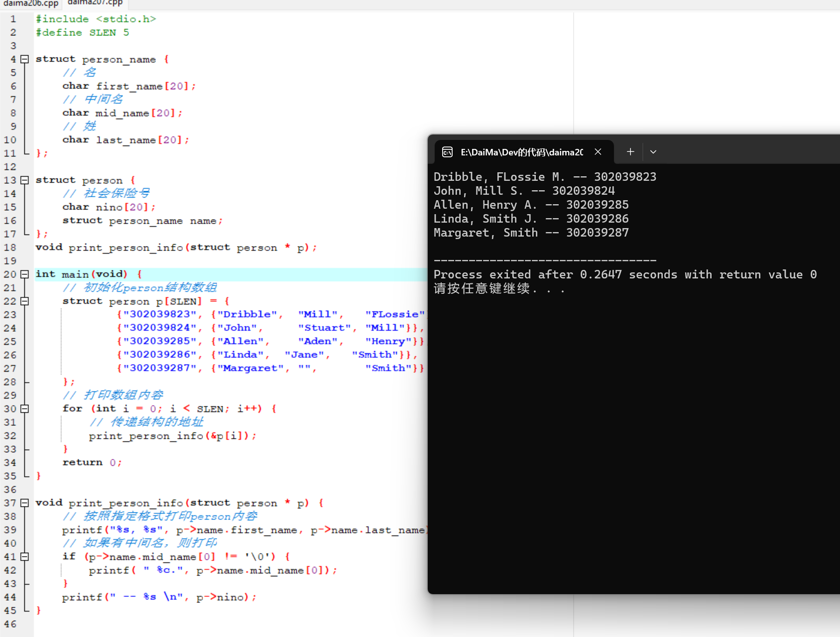Collapse the main function fold at line 20
Viewport: 840px width, 637px height.
24,274
